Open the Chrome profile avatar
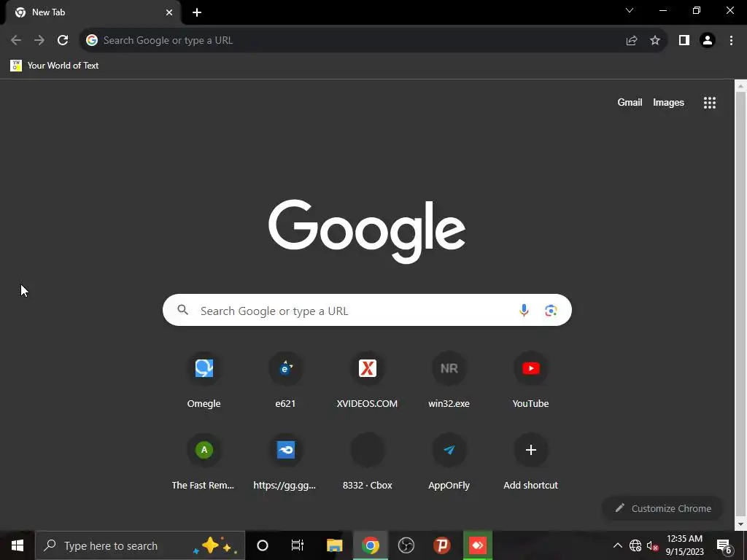Image resolution: width=747 pixels, height=560 pixels. coord(708,40)
